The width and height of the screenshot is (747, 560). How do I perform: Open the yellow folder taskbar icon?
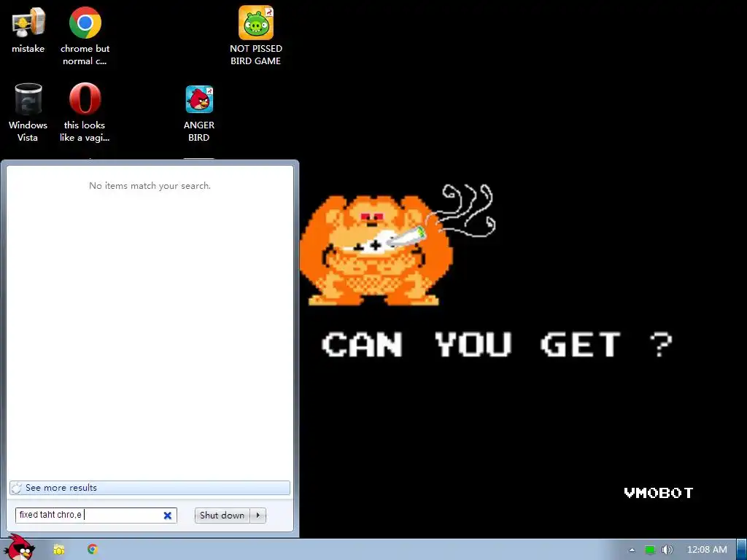tap(58, 550)
